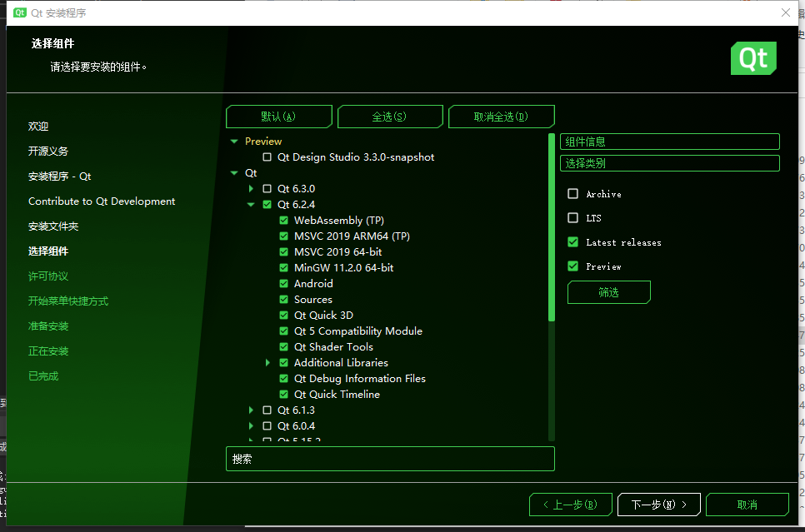805x532 pixels.
Task: Uncheck Qt Quick 3D checkbox
Action: [x=283, y=316]
